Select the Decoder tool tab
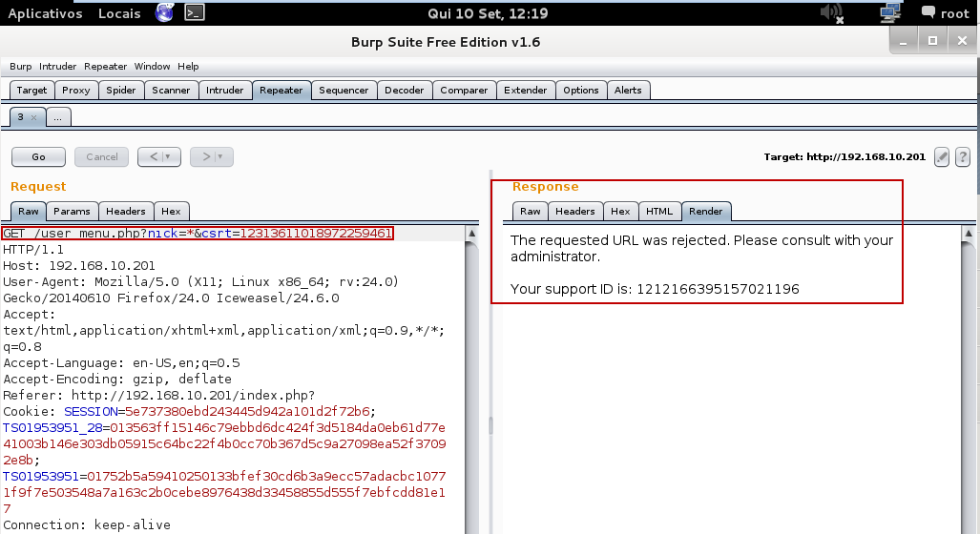 point(404,91)
